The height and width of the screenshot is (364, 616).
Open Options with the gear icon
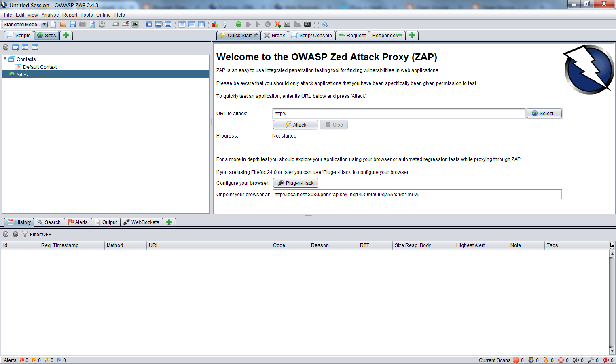102,24
